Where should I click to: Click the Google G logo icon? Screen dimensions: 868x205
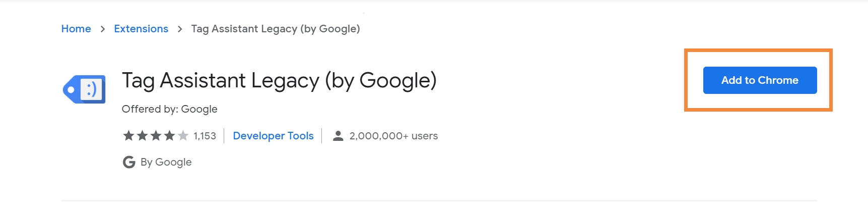pyautogui.click(x=129, y=162)
